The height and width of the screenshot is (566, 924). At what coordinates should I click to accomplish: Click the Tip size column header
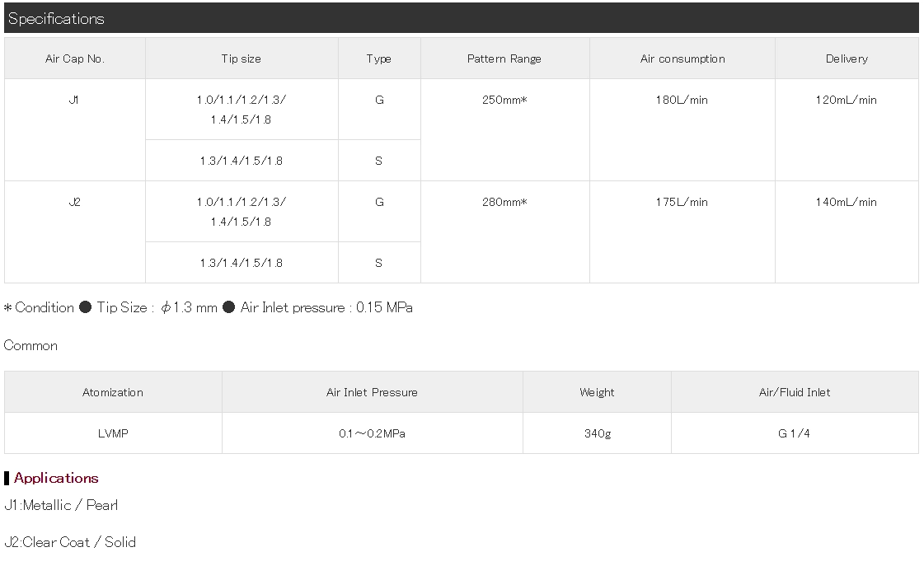click(242, 58)
